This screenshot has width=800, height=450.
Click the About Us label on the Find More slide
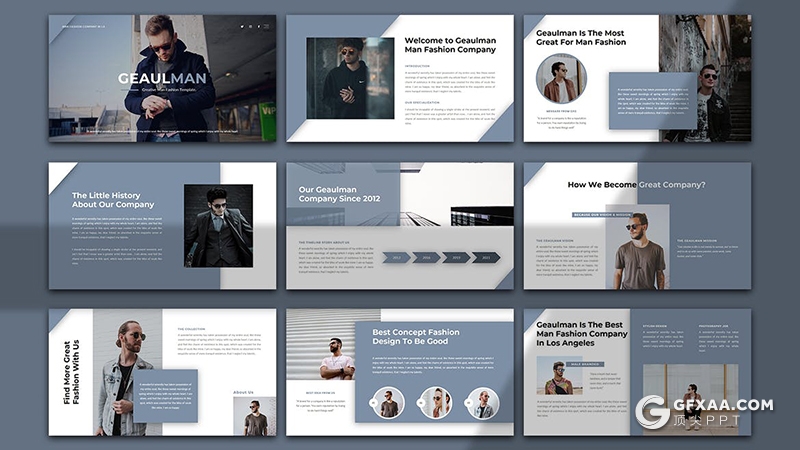(x=243, y=392)
